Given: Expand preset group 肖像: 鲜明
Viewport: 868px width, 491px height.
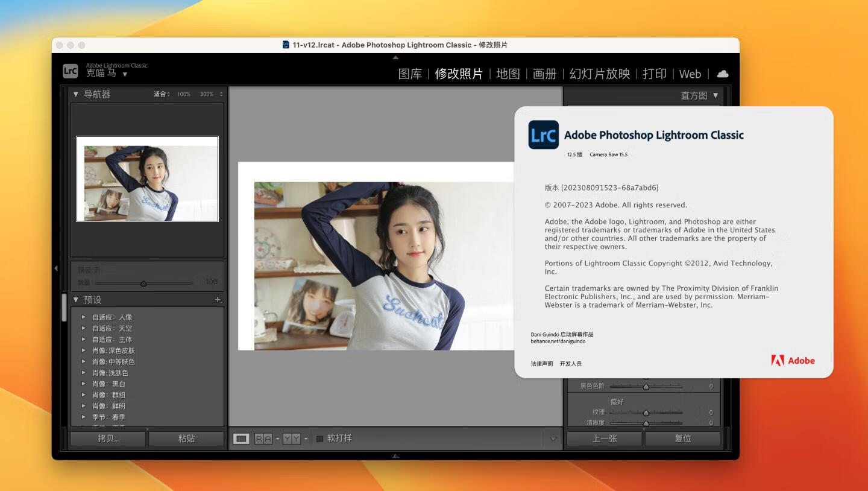Looking at the screenshot, I should click(x=84, y=406).
